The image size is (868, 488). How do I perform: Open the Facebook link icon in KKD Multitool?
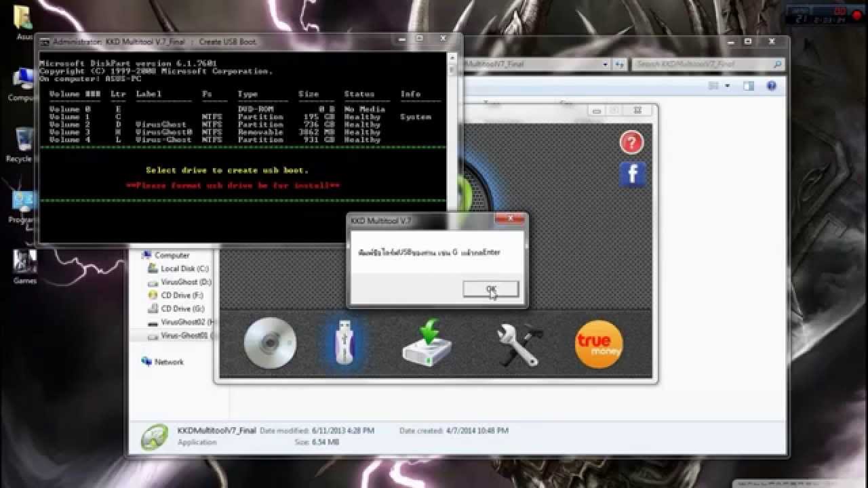click(632, 175)
